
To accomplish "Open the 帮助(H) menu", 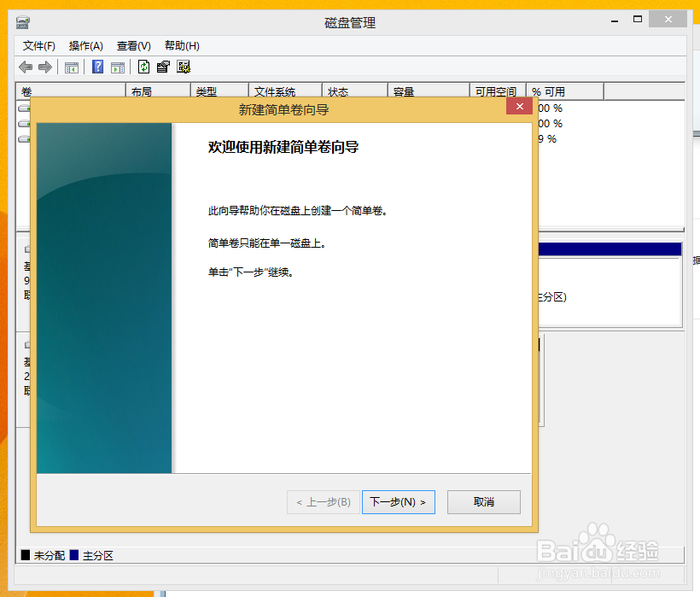I will coord(181,45).
